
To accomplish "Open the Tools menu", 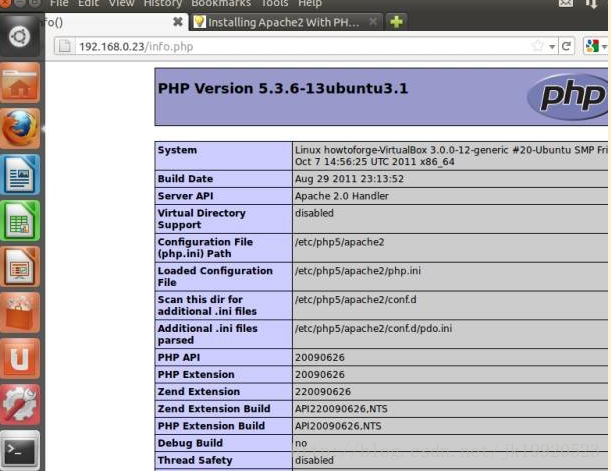I will (274, 4).
